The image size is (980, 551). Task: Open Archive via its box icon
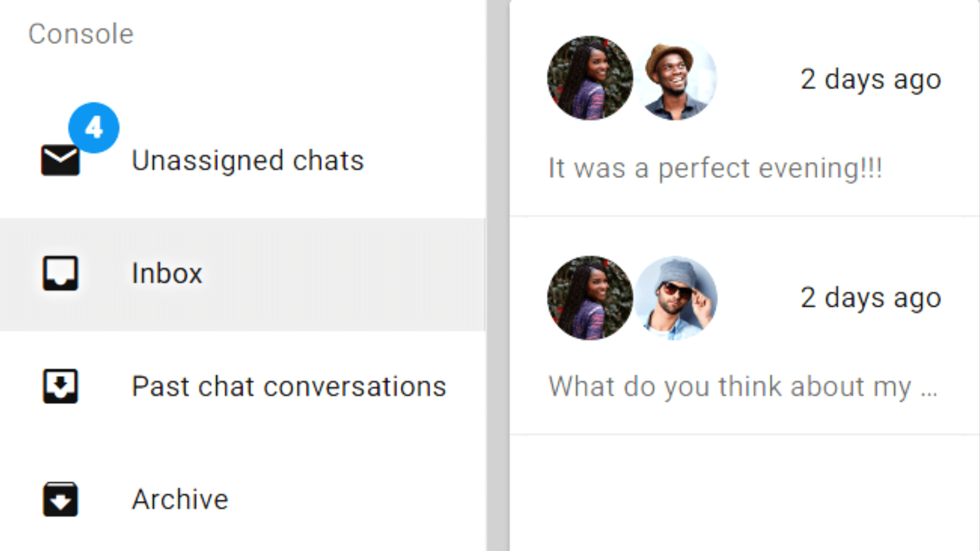[60, 499]
